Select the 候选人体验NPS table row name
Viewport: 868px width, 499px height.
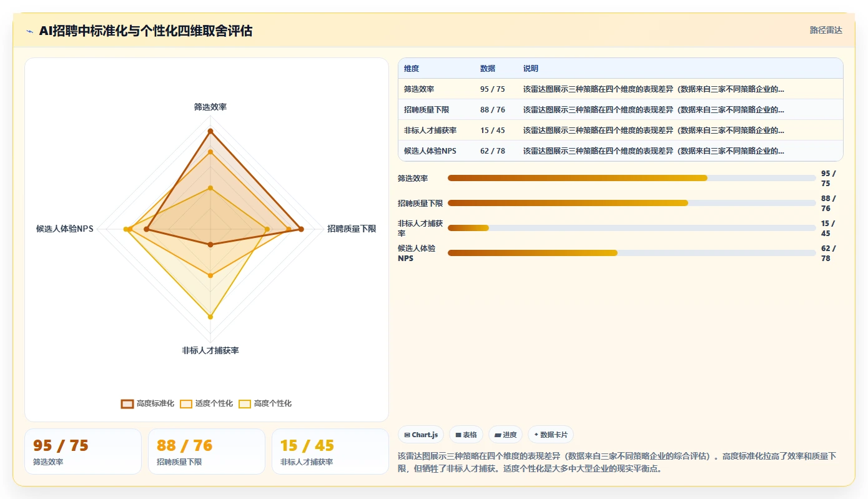click(430, 151)
